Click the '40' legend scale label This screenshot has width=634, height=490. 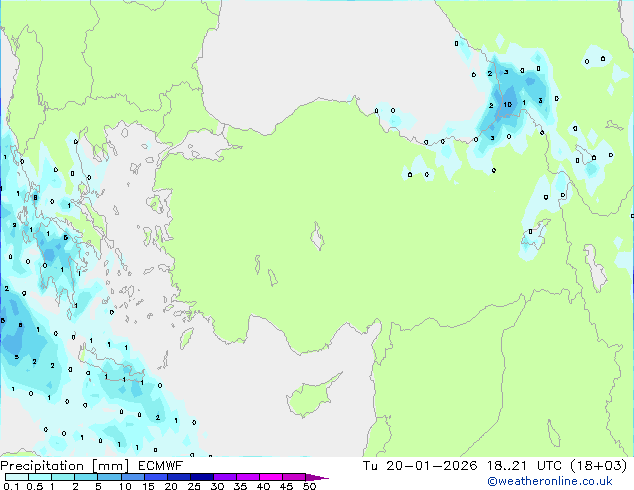(x=263, y=486)
